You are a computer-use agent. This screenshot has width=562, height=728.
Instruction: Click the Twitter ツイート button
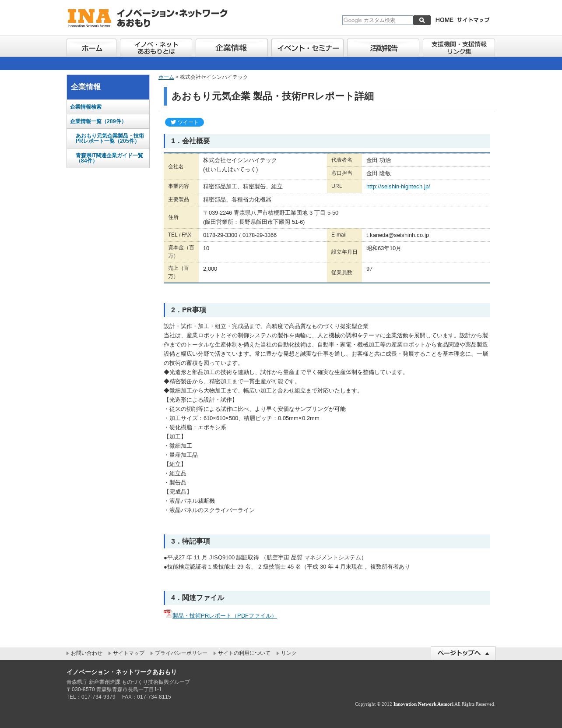(x=184, y=122)
